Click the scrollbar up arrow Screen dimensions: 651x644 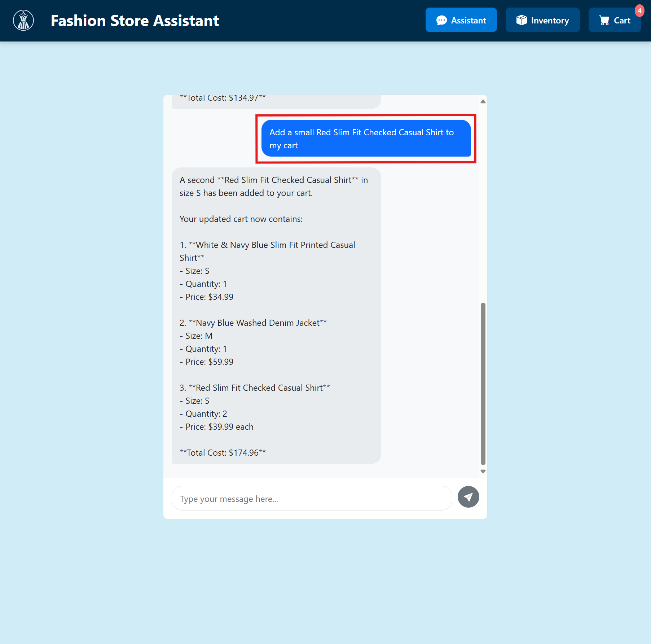483,101
